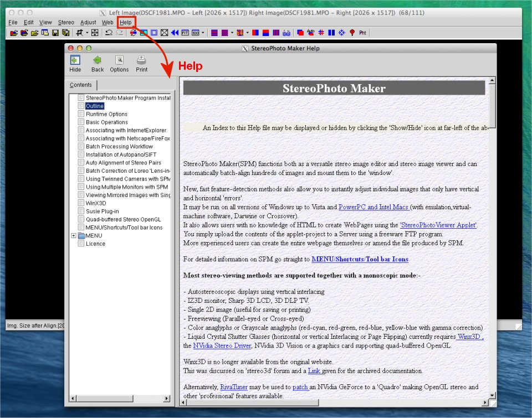Click the 3D glasses toolbar icon
Viewport: 532px width, 418px height.
click(x=287, y=33)
